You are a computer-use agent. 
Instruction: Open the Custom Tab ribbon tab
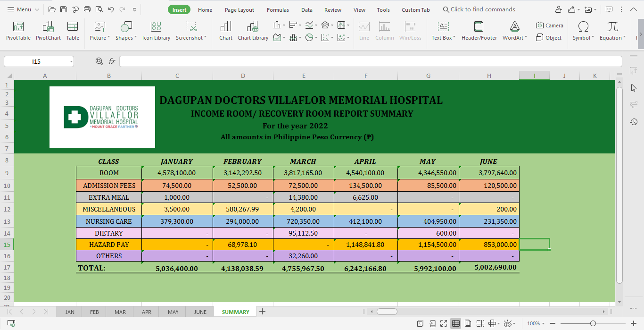pos(416,9)
